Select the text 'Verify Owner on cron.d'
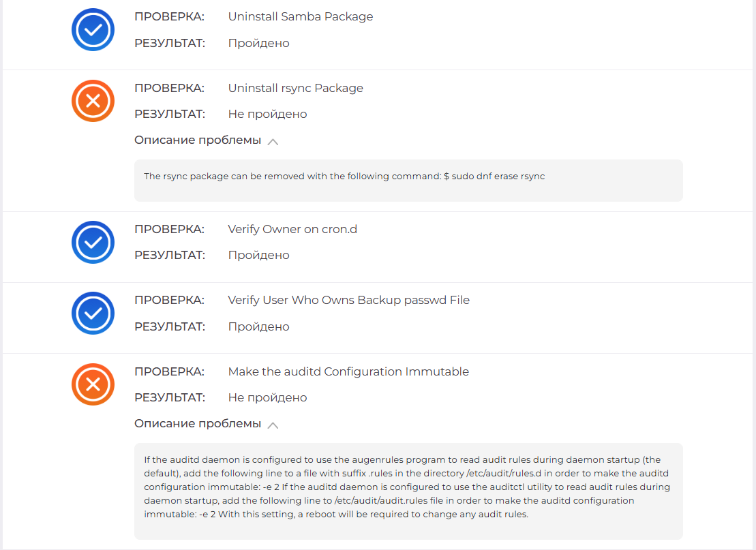Screen dimensions: 756x550 pyautogui.click(x=292, y=229)
